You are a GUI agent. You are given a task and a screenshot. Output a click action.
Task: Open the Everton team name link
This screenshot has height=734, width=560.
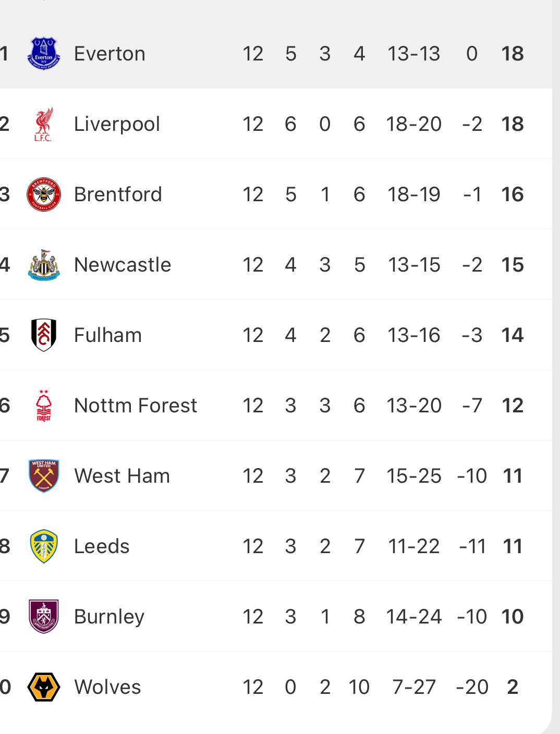(x=109, y=54)
